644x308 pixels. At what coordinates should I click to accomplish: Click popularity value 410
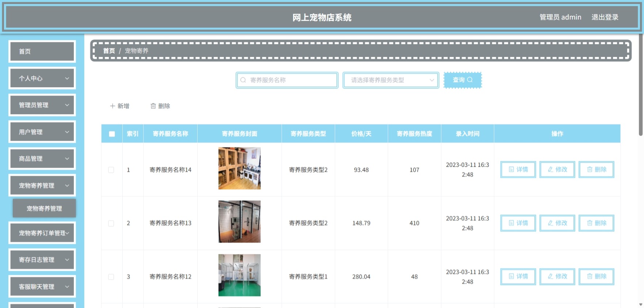(414, 223)
